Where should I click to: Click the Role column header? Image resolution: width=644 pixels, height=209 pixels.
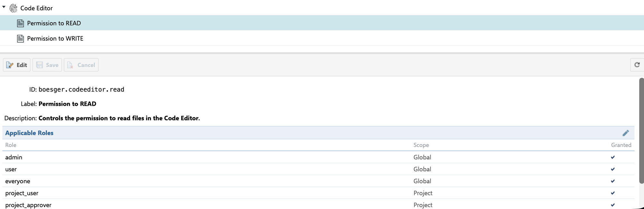pyautogui.click(x=11, y=145)
